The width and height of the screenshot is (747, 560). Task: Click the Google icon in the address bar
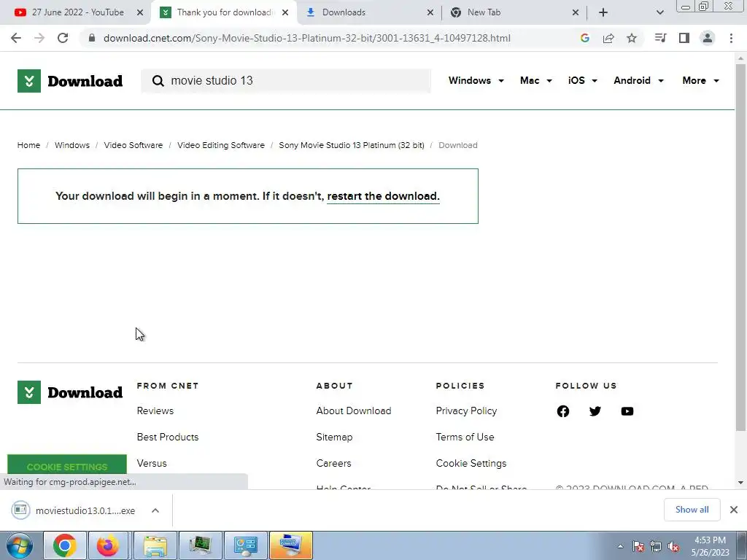pos(584,38)
